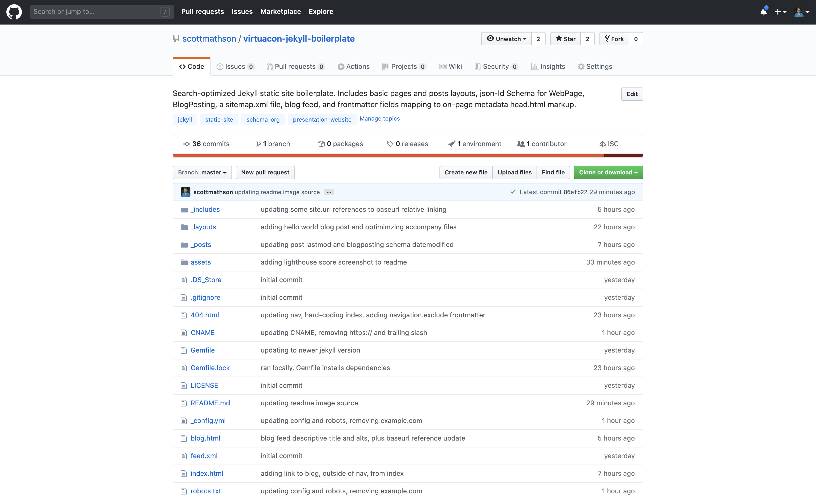Switch to the Issues tab
The image size is (816, 504).
coord(235,66)
